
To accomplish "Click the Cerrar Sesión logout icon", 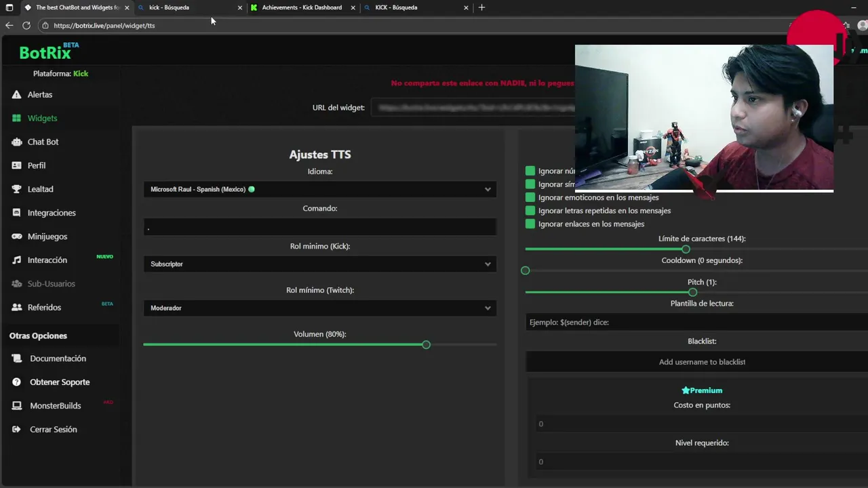I will click(17, 430).
